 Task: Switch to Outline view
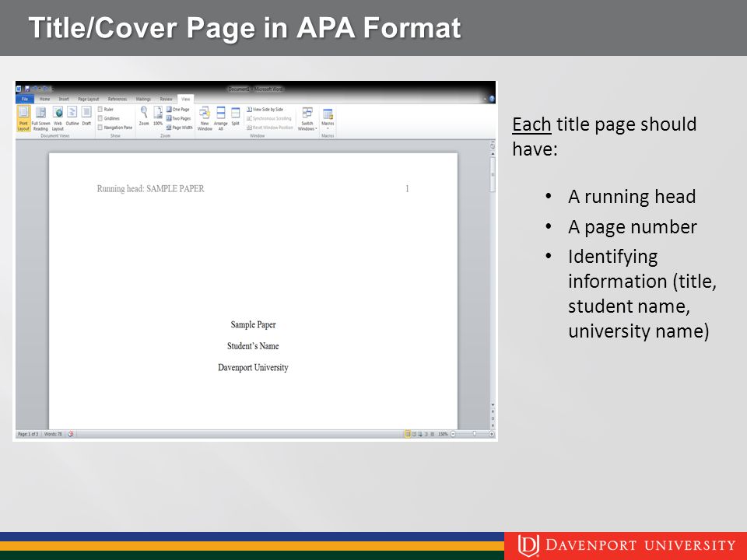coord(72,116)
